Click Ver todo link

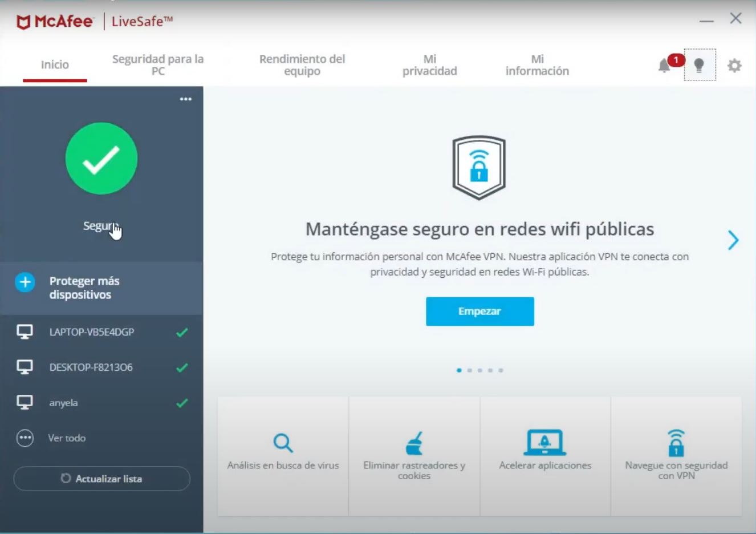67,438
